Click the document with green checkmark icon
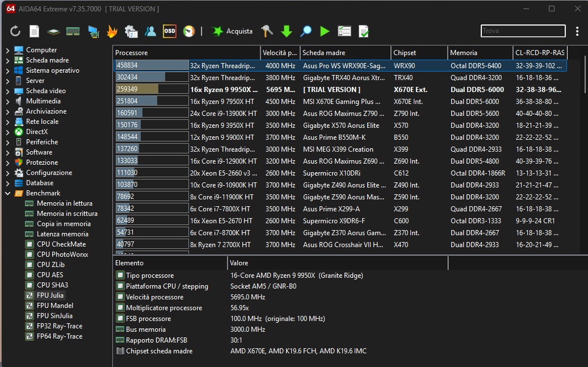Viewport: 588px width, 367px height. point(364,31)
